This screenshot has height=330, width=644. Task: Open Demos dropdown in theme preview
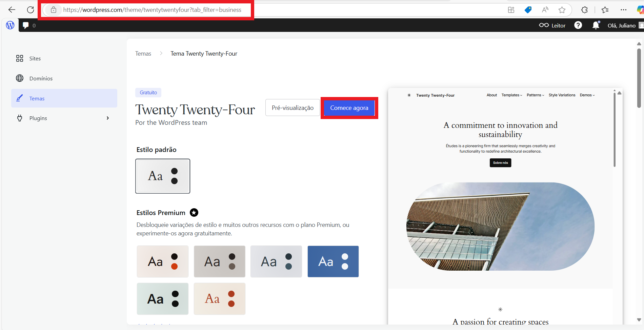587,95
